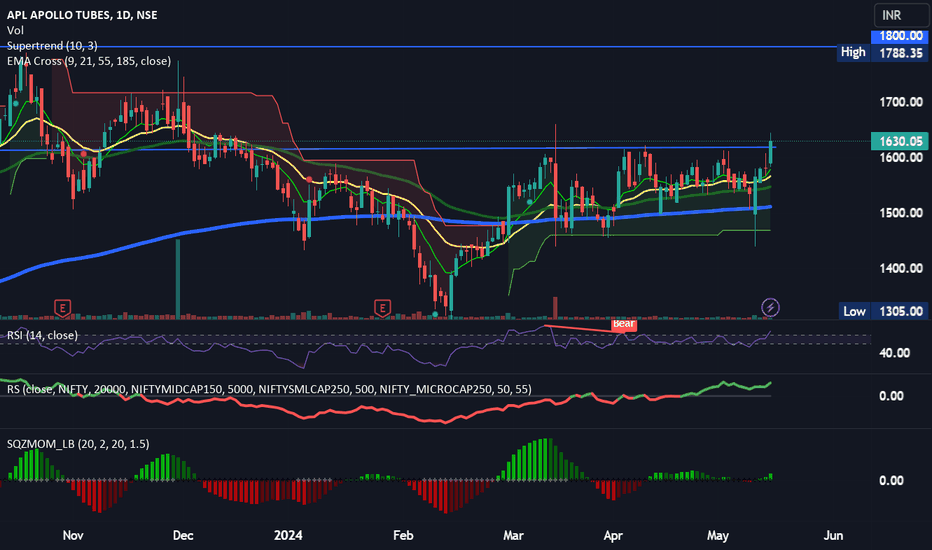Click the APL APOLLO TUBES symbol title
932x550 pixels.
[82, 15]
